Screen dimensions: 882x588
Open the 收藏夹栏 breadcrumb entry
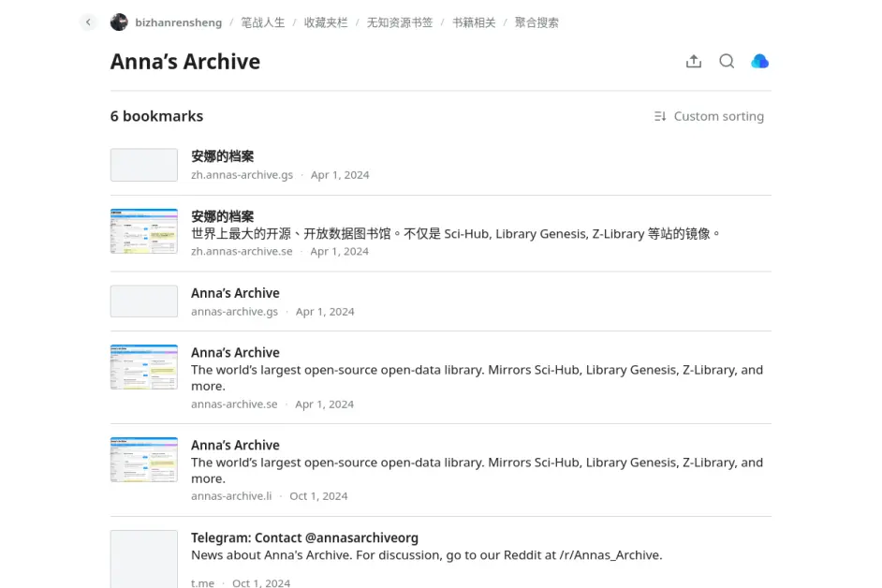click(325, 22)
